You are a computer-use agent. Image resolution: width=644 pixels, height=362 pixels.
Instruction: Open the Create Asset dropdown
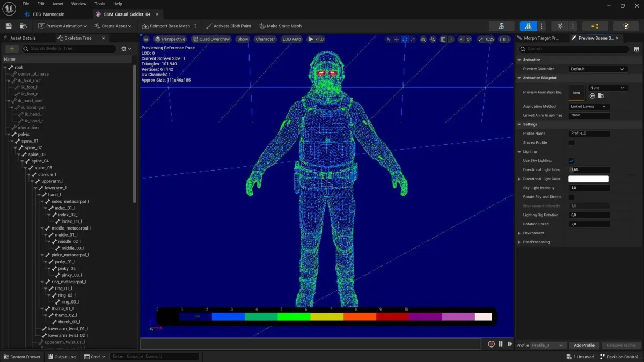113,26
